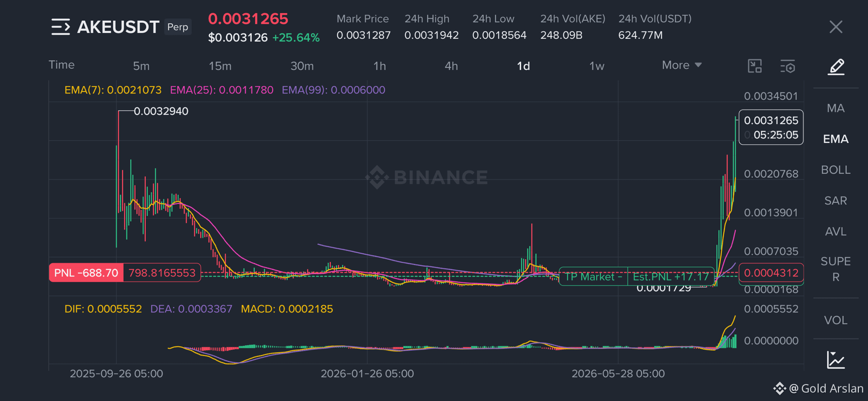Click the Perp contract badge

click(178, 27)
